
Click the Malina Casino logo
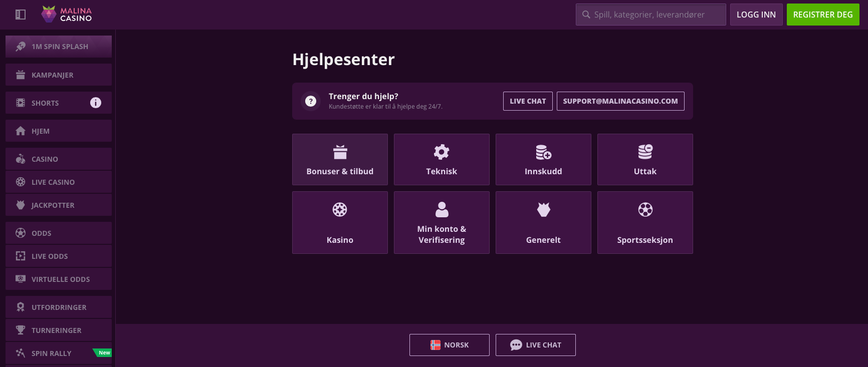pyautogui.click(x=67, y=15)
